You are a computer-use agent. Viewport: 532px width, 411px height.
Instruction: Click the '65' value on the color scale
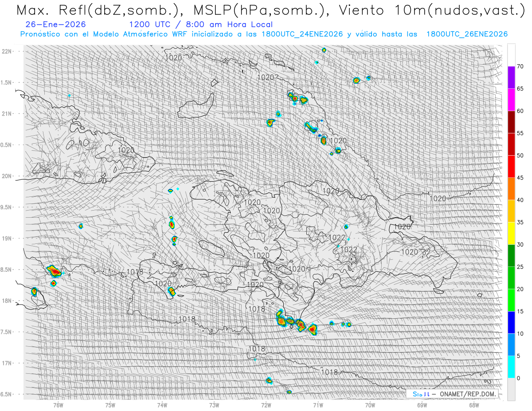click(520, 89)
